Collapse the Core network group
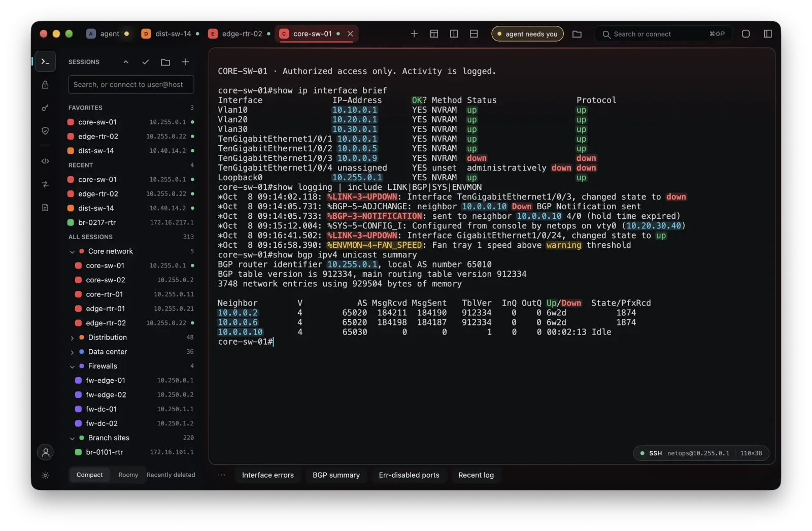 pos(72,252)
